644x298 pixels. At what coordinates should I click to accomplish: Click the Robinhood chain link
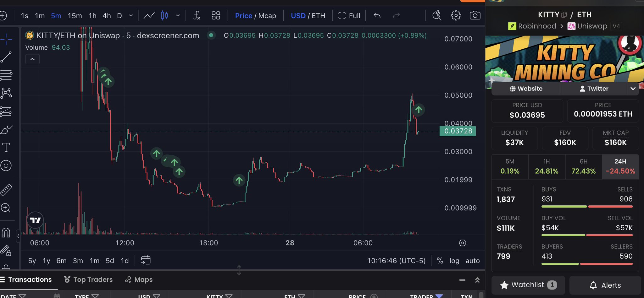532,26
